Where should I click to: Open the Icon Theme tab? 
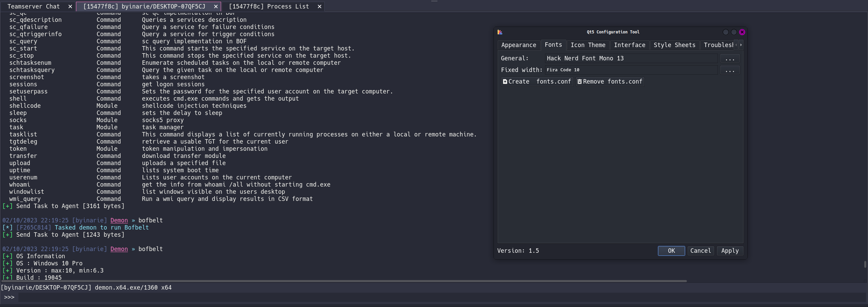(x=588, y=45)
